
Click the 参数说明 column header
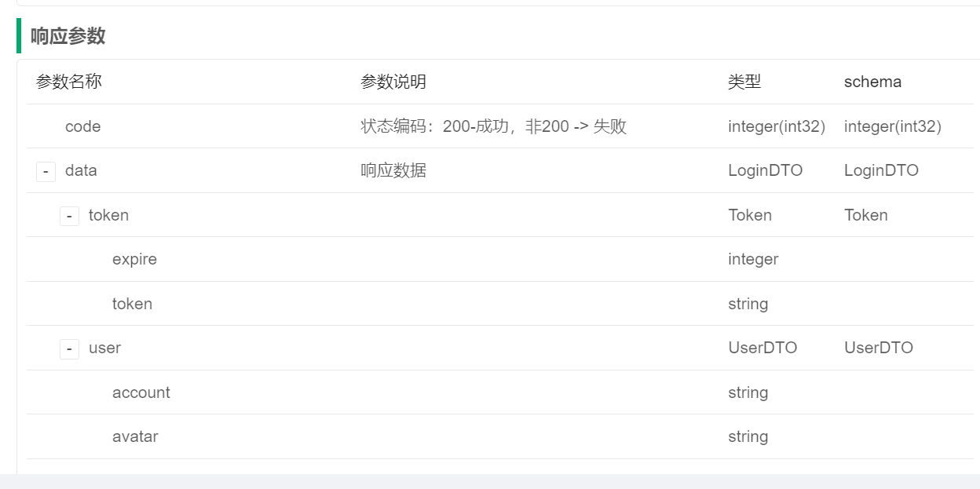(x=393, y=82)
